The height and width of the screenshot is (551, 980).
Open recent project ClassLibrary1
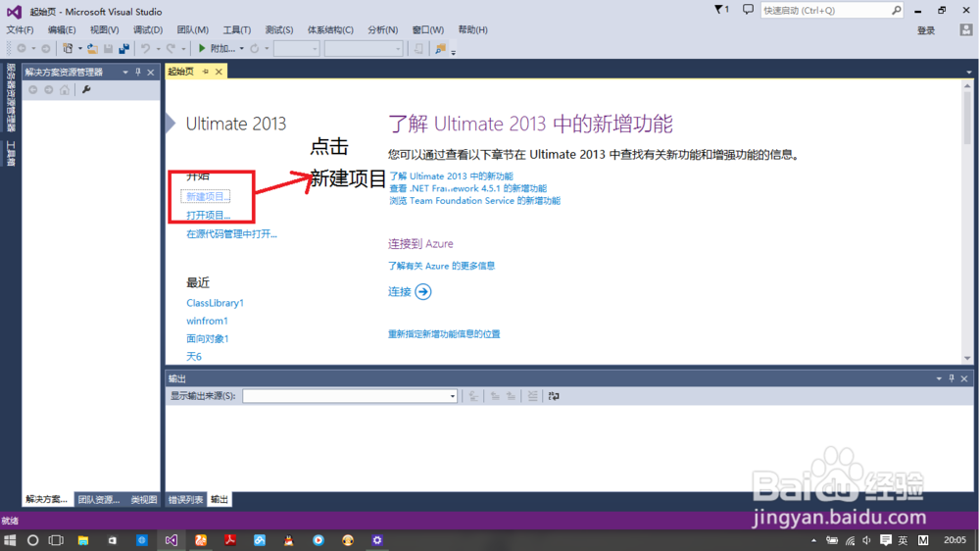(x=215, y=303)
